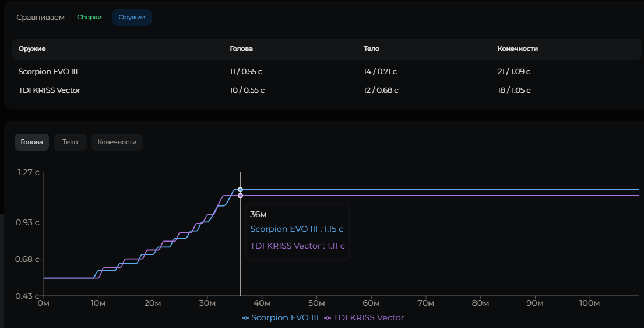644x328 pixels.
Task: Click the Оружие column header
Action: tap(32, 48)
